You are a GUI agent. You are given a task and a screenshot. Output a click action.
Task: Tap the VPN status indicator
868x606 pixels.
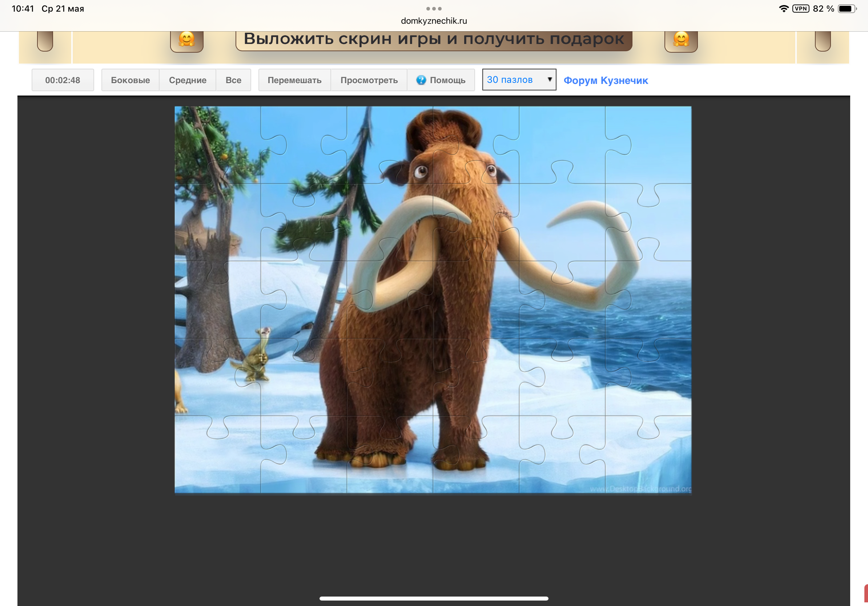pos(801,8)
